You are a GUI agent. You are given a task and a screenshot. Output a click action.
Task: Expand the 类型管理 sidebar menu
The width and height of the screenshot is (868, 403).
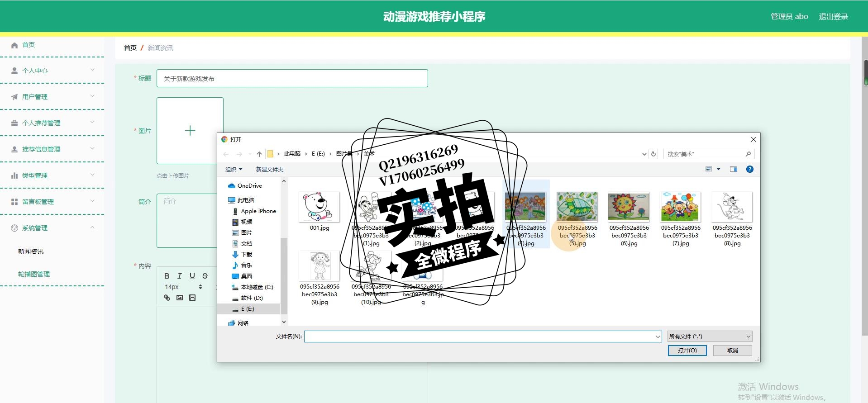[52, 175]
